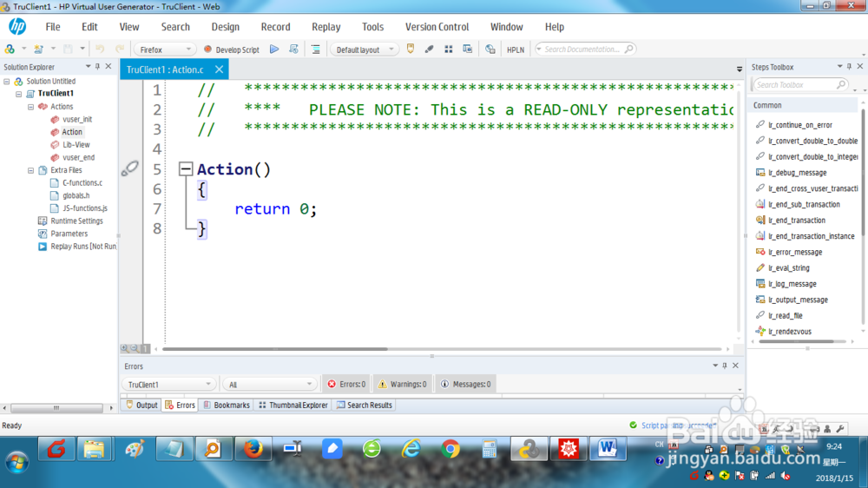This screenshot has height=488, width=868.
Task: Toggle the Messages: 0 filter
Action: pyautogui.click(x=466, y=384)
